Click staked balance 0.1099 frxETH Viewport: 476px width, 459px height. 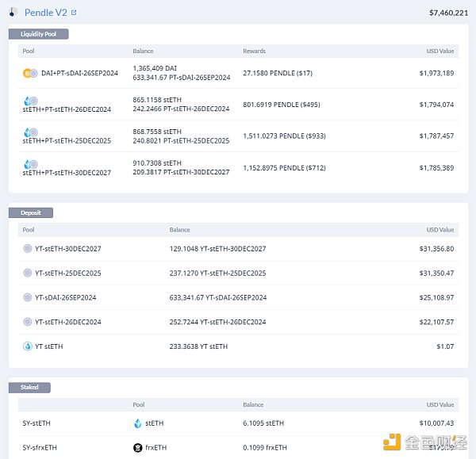(265, 448)
